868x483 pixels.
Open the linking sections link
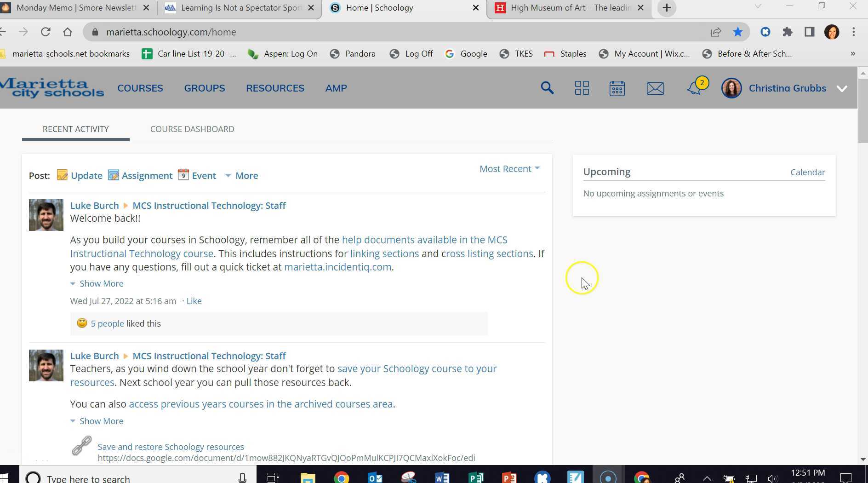(x=384, y=254)
